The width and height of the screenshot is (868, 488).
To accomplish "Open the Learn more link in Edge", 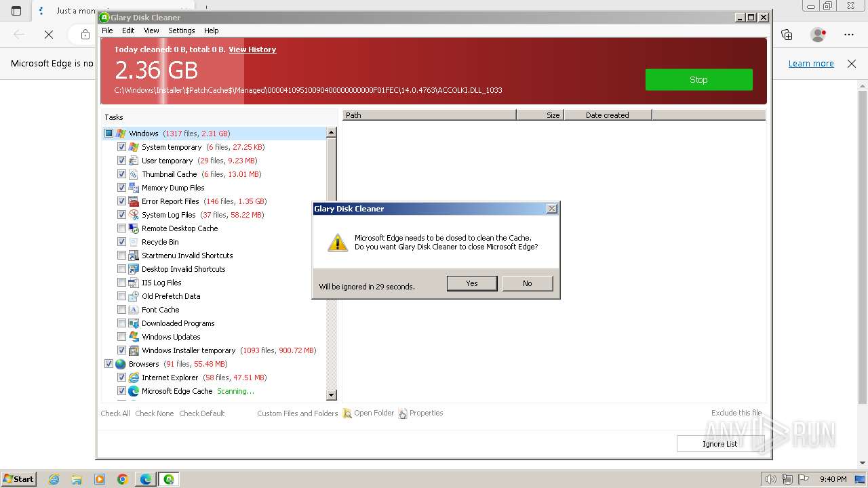I will [x=811, y=63].
